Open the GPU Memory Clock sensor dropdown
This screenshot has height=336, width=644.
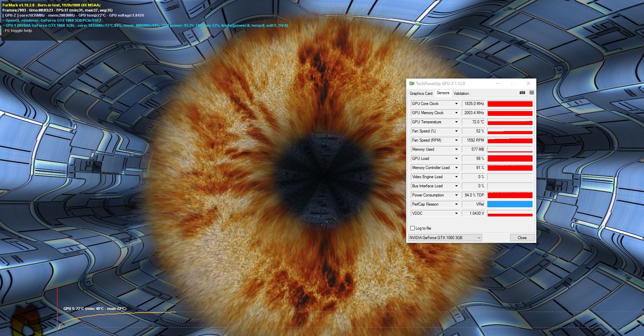[456, 113]
